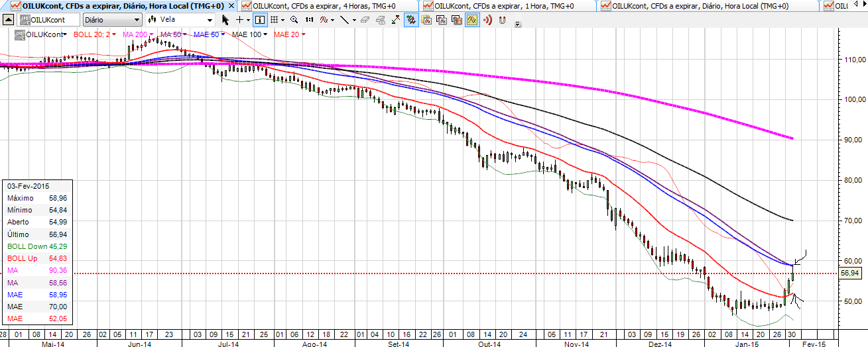Viewport: 868px width, 347px height.
Task: Add an indicator via the wave icon
Action: 324,20
